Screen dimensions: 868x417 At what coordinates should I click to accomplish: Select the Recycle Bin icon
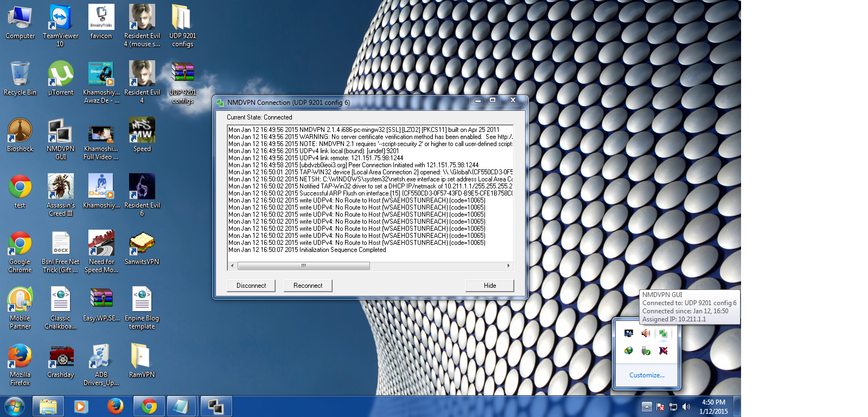20,78
